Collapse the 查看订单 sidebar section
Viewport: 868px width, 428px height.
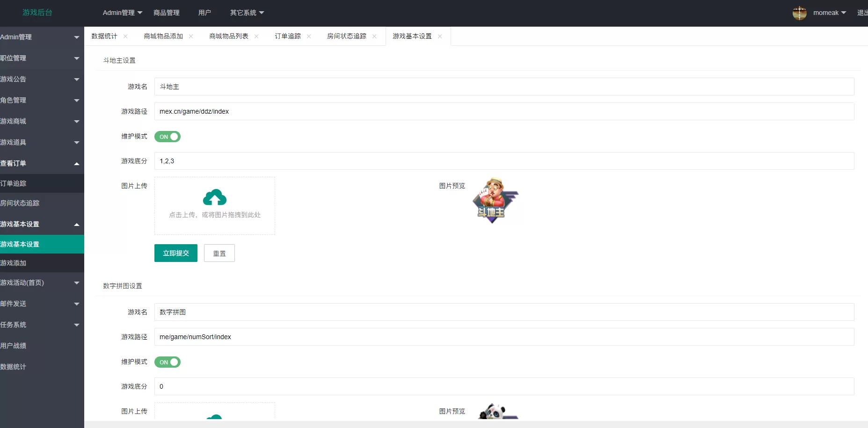[x=41, y=163]
